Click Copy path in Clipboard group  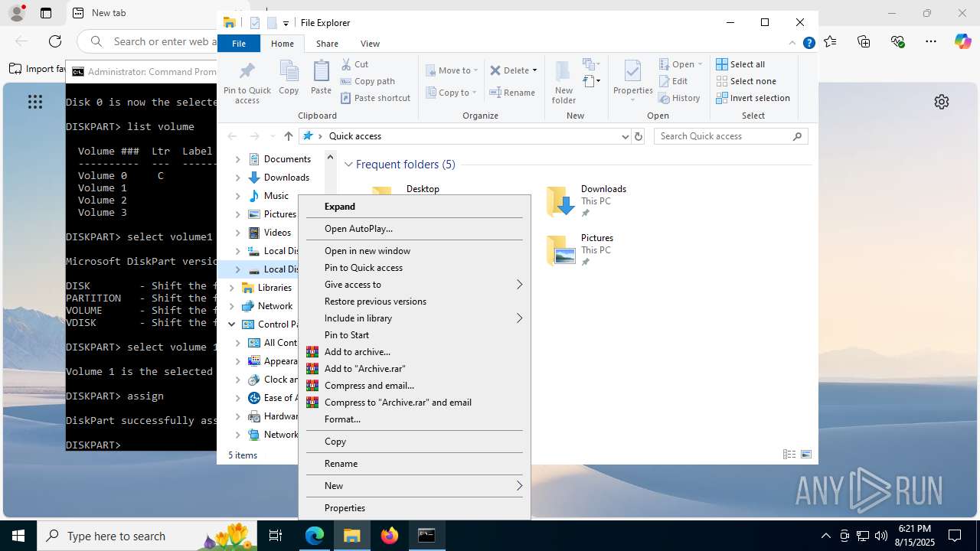click(x=367, y=81)
